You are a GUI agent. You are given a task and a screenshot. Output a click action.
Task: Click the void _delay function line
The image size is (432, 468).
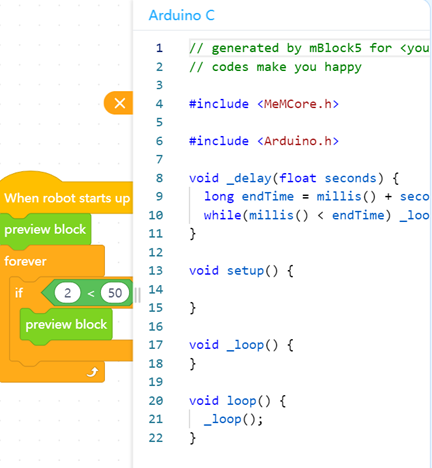pyautogui.click(x=294, y=178)
